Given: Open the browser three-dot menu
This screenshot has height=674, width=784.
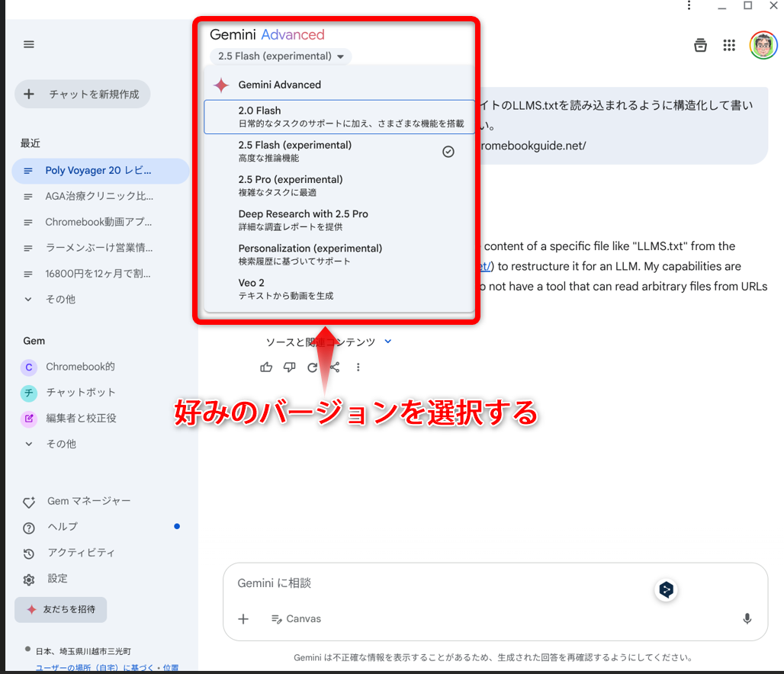Looking at the screenshot, I should tap(689, 5).
